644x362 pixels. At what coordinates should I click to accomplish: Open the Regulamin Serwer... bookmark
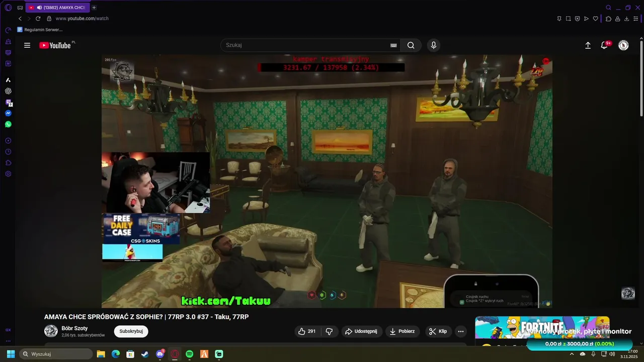click(40, 30)
